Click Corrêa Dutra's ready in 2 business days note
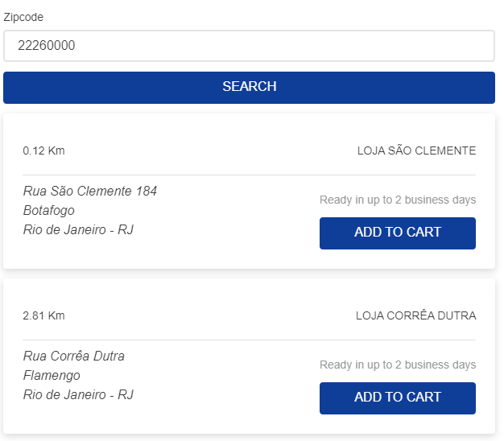This screenshot has height=441, width=504. [398, 365]
